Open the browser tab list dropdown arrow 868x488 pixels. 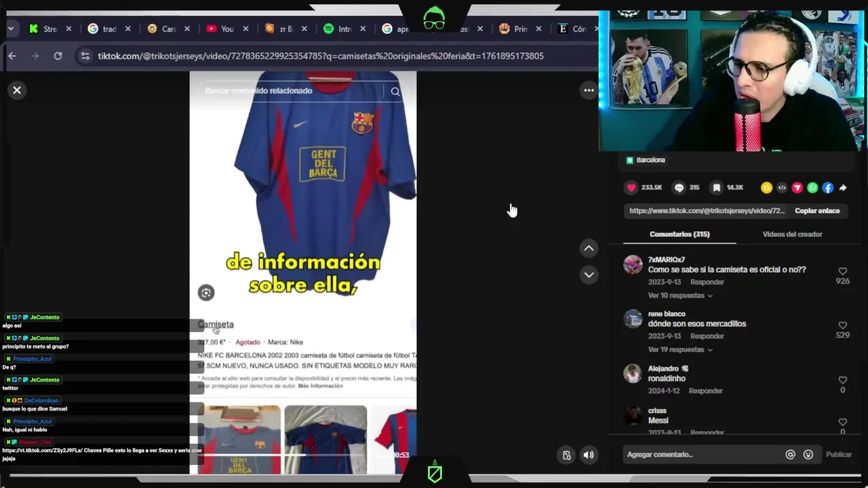click(x=11, y=28)
